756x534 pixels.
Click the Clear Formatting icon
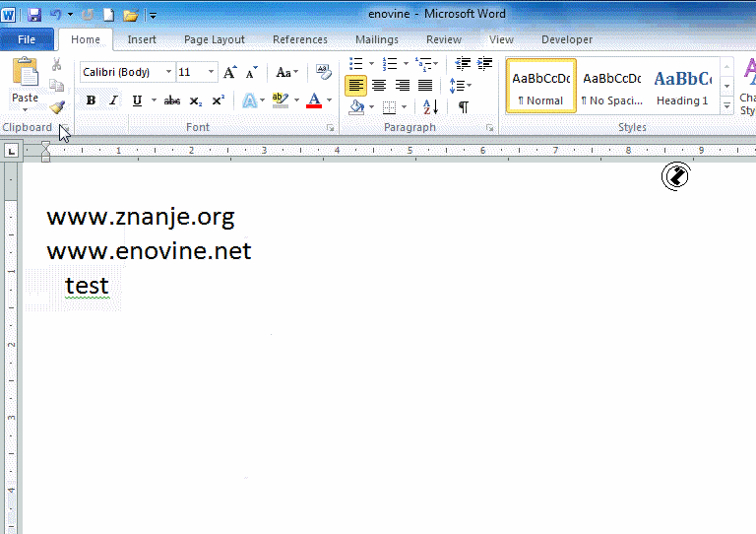click(x=324, y=73)
